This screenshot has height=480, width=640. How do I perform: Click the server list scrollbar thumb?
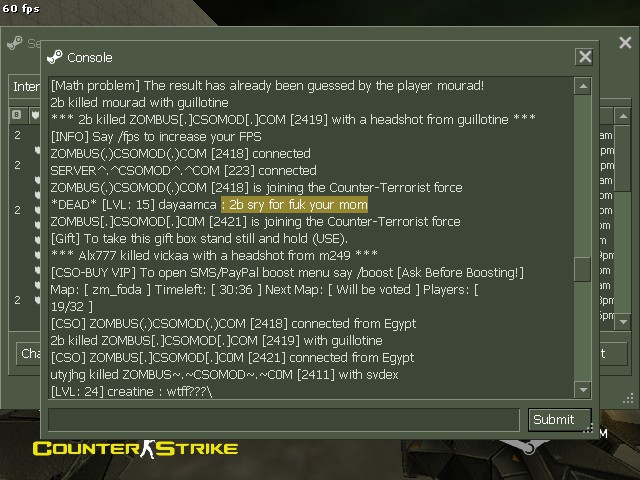(x=623, y=158)
